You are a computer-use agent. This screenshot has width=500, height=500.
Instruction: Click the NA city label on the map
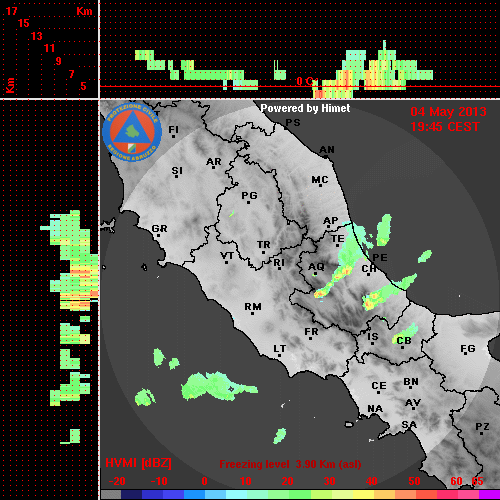375,409
